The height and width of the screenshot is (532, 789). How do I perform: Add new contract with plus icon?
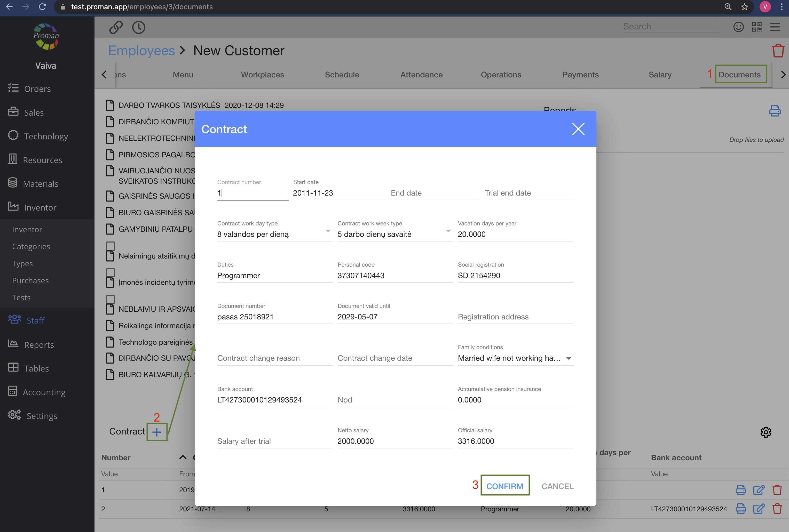click(156, 432)
